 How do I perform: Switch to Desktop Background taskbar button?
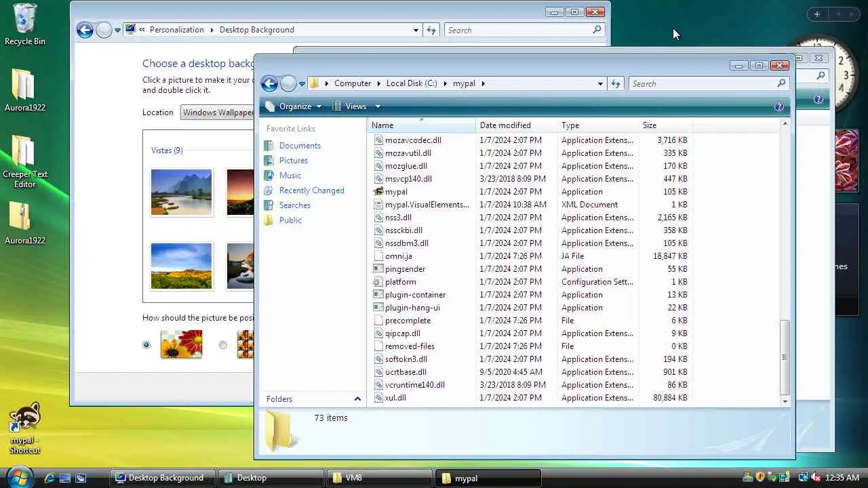(x=163, y=478)
